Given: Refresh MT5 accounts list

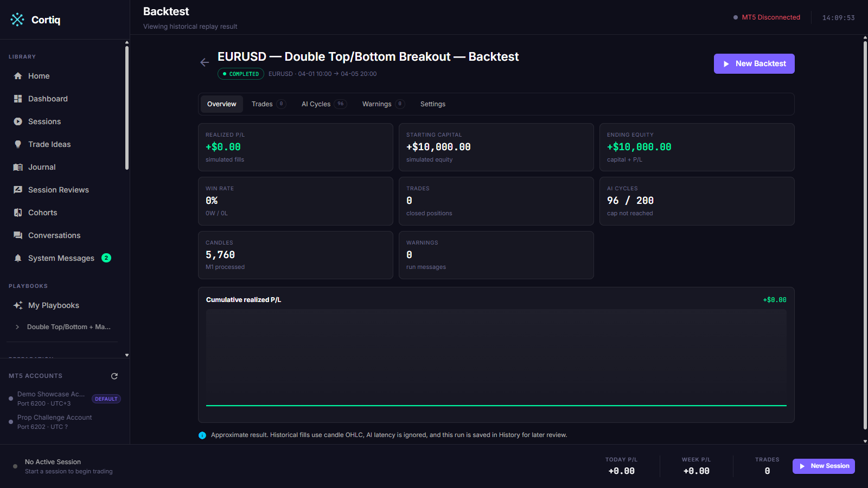Looking at the screenshot, I should 114,376.
